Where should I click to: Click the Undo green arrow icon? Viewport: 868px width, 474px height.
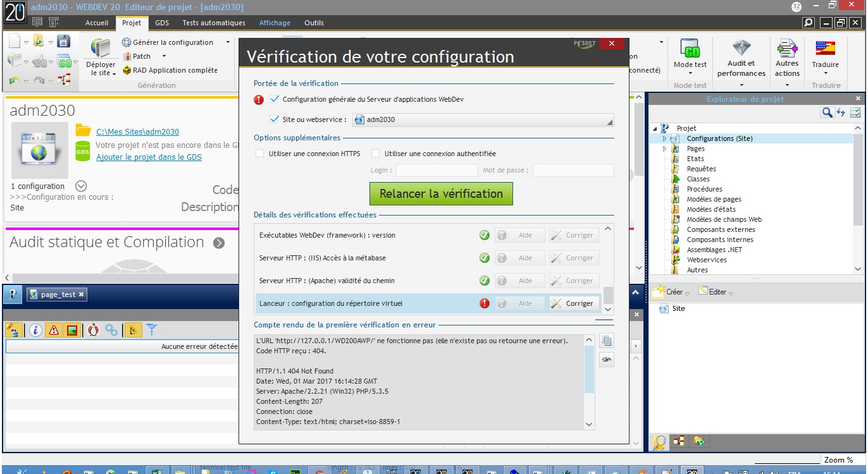click(x=15, y=80)
